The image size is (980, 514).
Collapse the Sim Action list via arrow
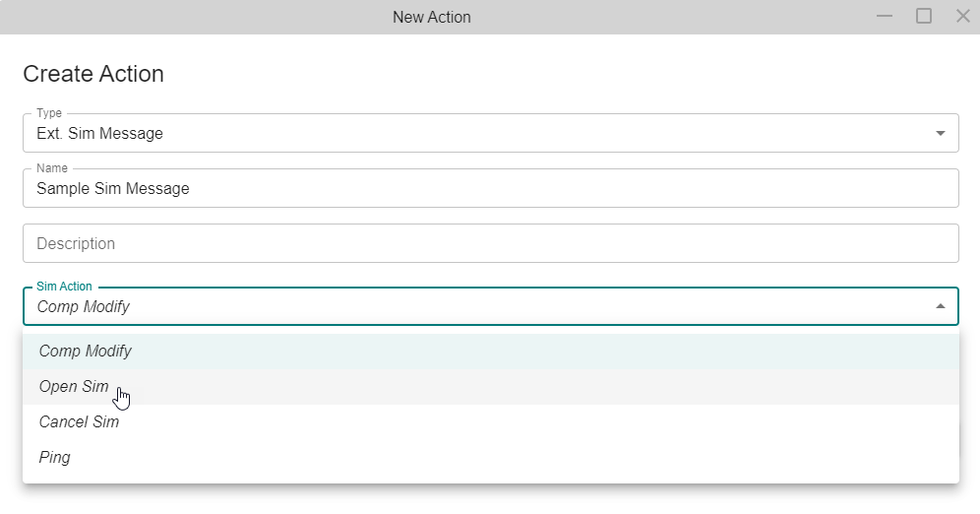pyautogui.click(x=940, y=306)
